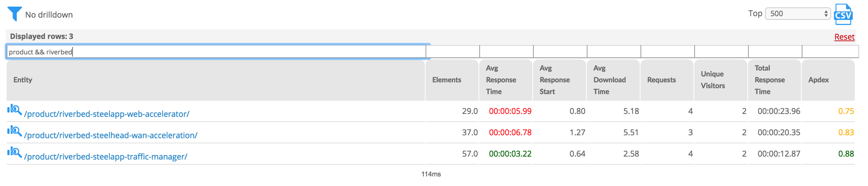Click the Apex column filter box

click(x=830, y=51)
